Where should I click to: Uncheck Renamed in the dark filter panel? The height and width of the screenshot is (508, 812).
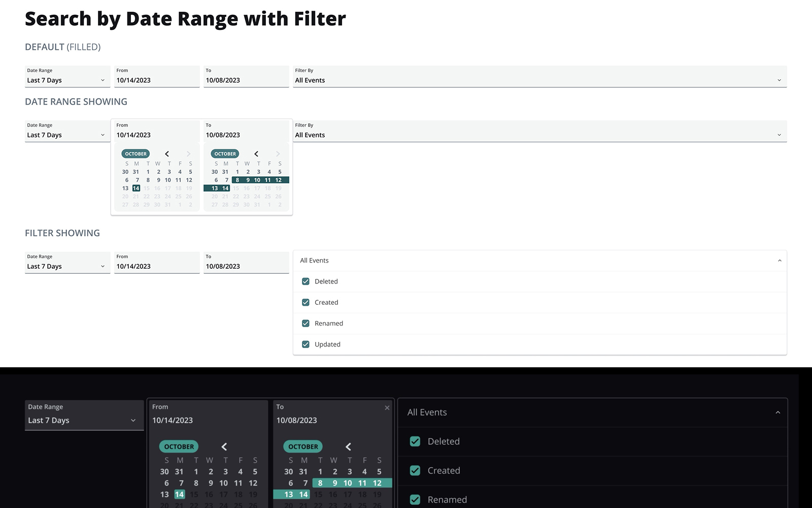click(x=416, y=499)
